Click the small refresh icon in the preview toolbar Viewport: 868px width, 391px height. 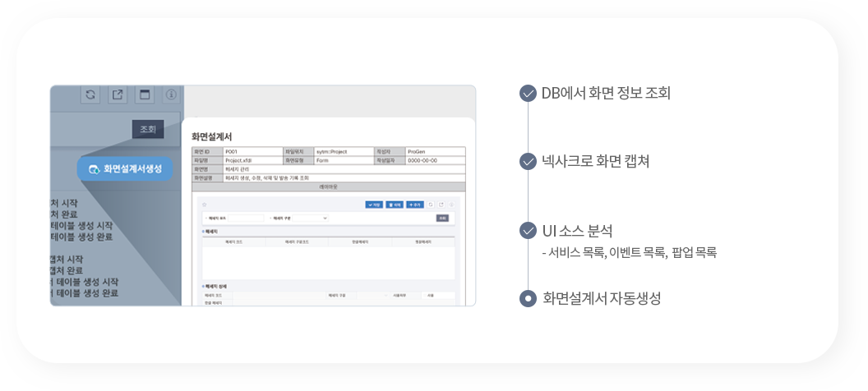click(432, 205)
